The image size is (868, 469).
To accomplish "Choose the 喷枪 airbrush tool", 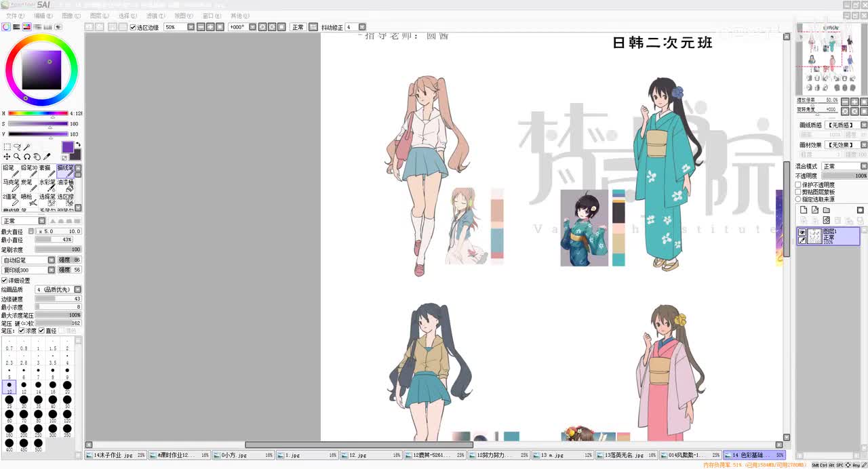I will click(x=28, y=201).
